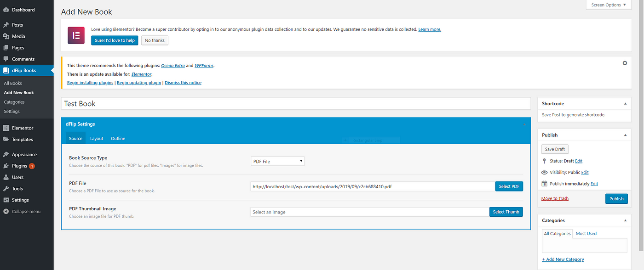Click Dismiss this notice link
644x270 pixels.
coord(183,83)
